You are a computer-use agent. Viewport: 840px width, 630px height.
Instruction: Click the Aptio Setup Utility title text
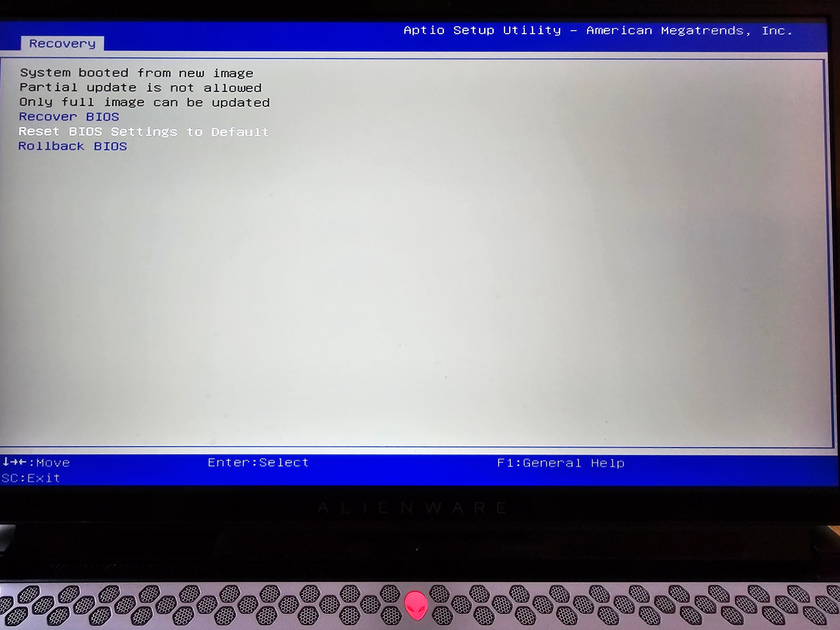(482, 30)
